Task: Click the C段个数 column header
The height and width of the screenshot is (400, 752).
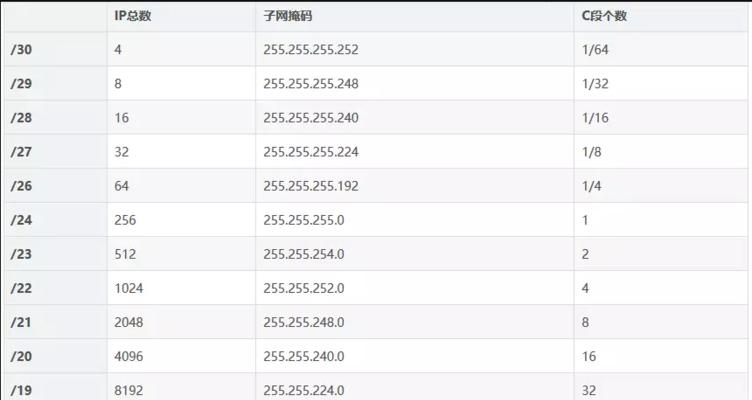Action: click(x=604, y=16)
